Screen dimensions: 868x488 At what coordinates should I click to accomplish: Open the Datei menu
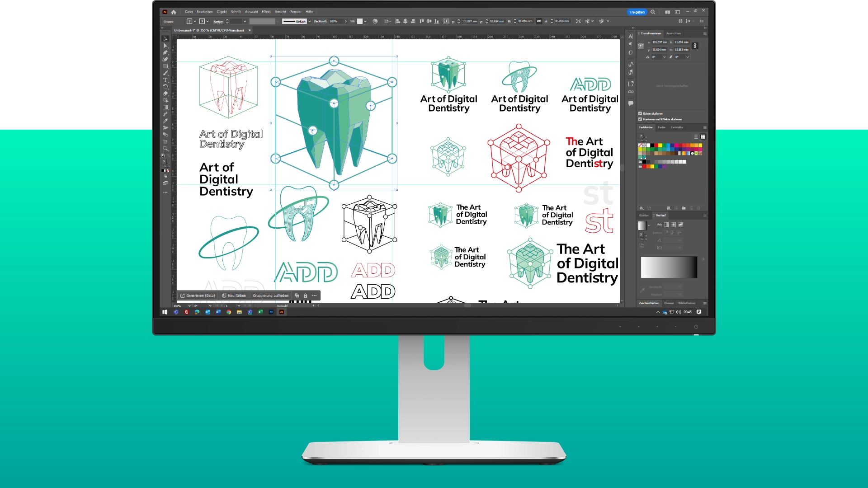click(x=189, y=12)
